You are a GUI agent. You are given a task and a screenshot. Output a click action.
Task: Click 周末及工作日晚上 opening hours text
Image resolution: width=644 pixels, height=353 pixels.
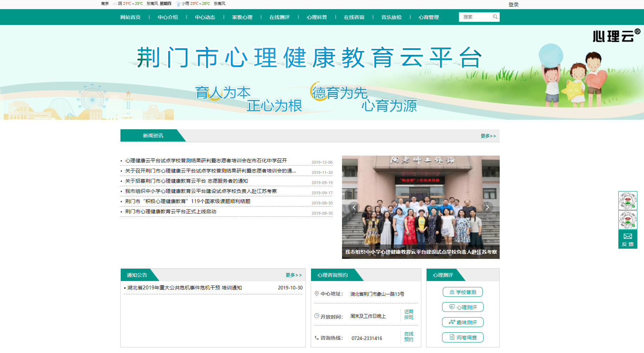[368, 316]
